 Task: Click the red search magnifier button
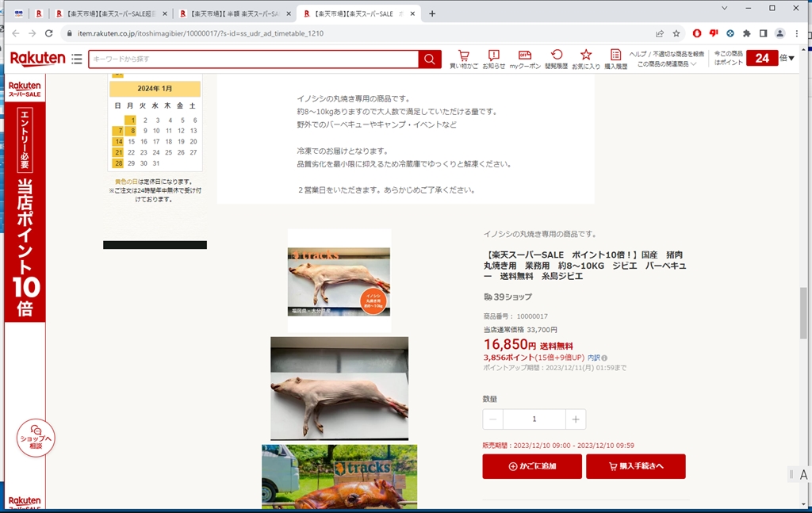pos(430,59)
